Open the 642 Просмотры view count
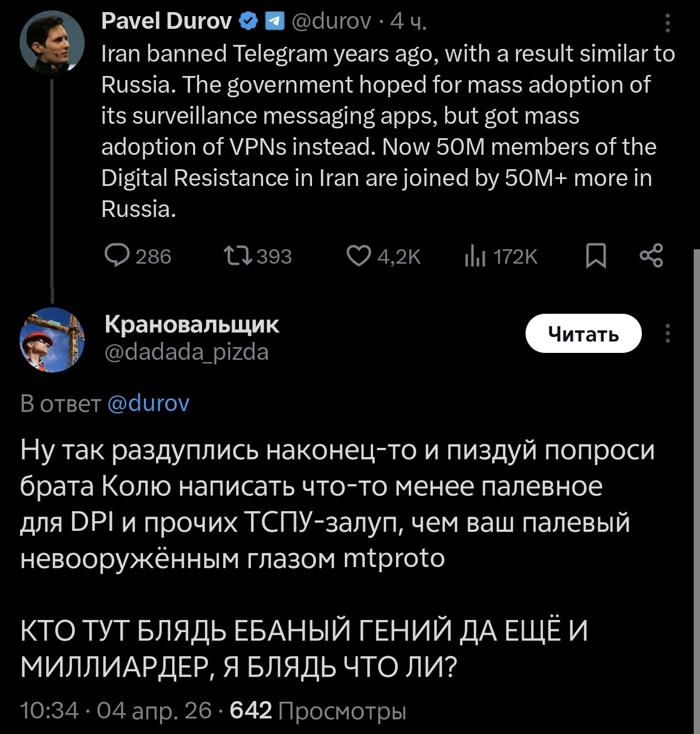This screenshot has width=700, height=734. [318, 711]
